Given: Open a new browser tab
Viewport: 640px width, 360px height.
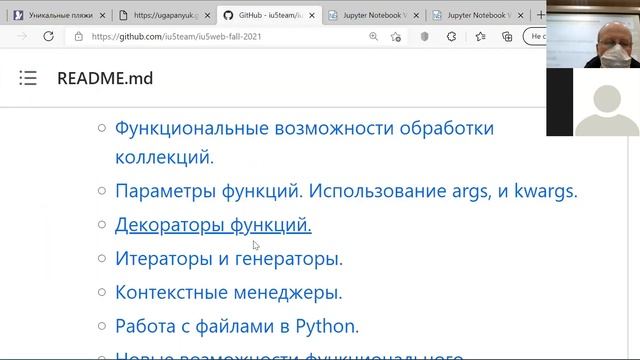Looking at the screenshot, I should click(540, 15).
